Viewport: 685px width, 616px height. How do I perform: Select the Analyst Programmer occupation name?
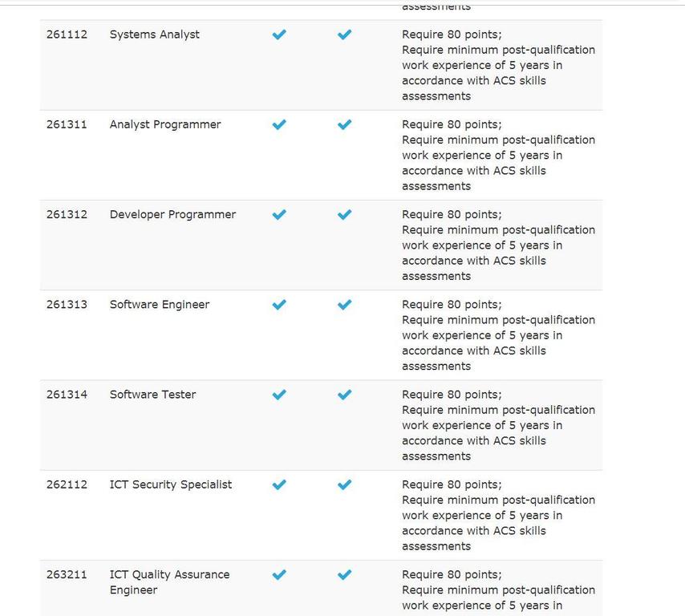(x=165, y=124)
